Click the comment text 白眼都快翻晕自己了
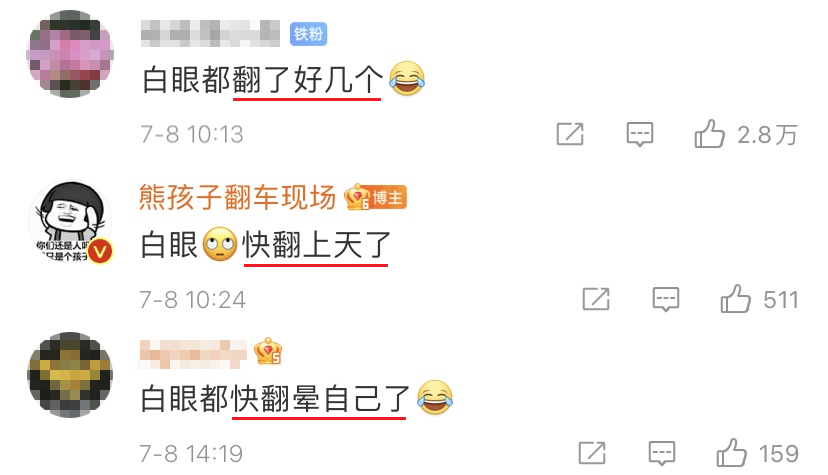 click(275, 398)
